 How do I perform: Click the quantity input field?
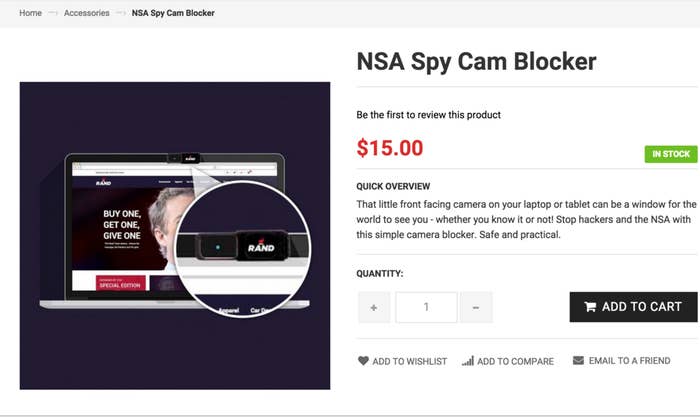(x=426, y=307)
